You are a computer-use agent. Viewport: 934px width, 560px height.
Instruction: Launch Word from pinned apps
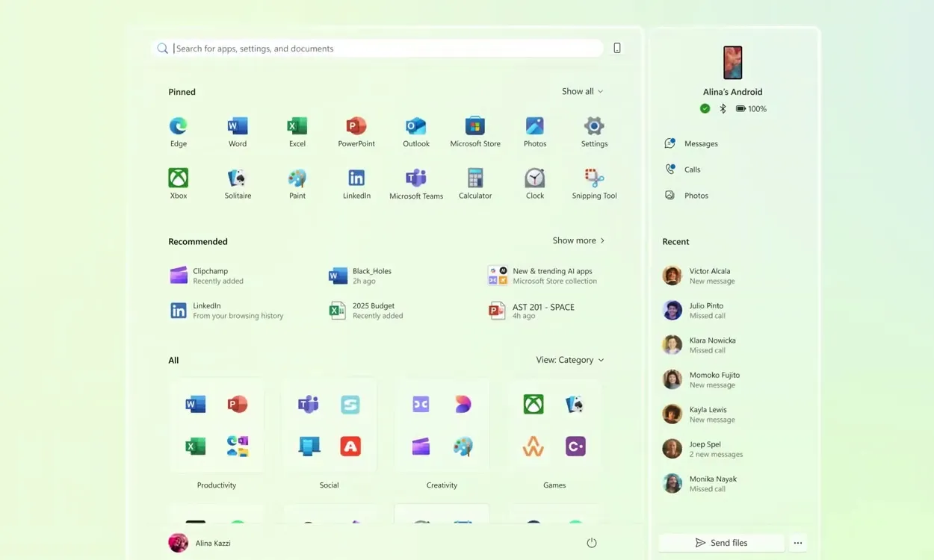237,127
